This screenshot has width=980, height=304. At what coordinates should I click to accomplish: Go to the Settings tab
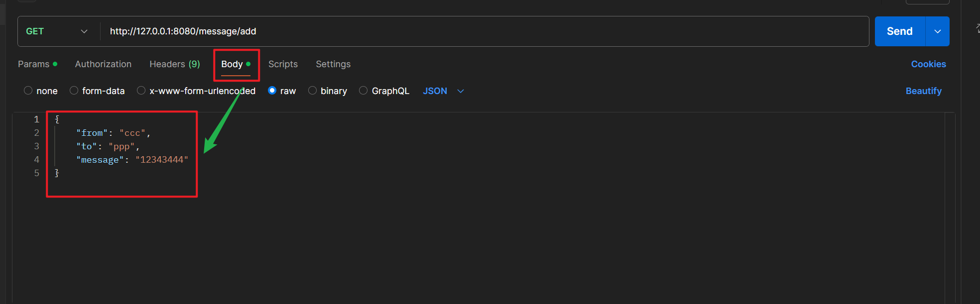[x=333, y=64]
